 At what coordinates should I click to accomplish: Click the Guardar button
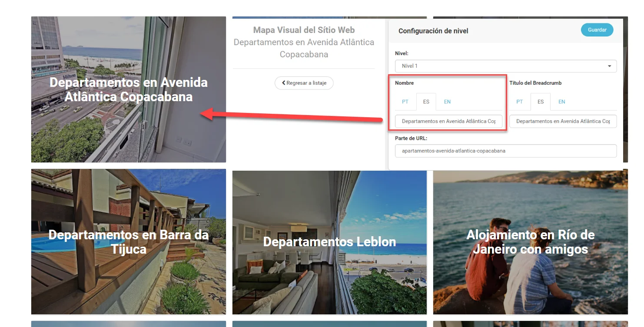pos(597,30)
